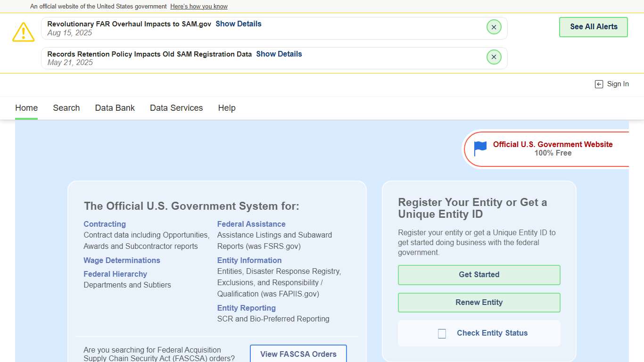Click the yellow warning triangle icon
This screenshot has height=362, width=644.
coord(23,32)
